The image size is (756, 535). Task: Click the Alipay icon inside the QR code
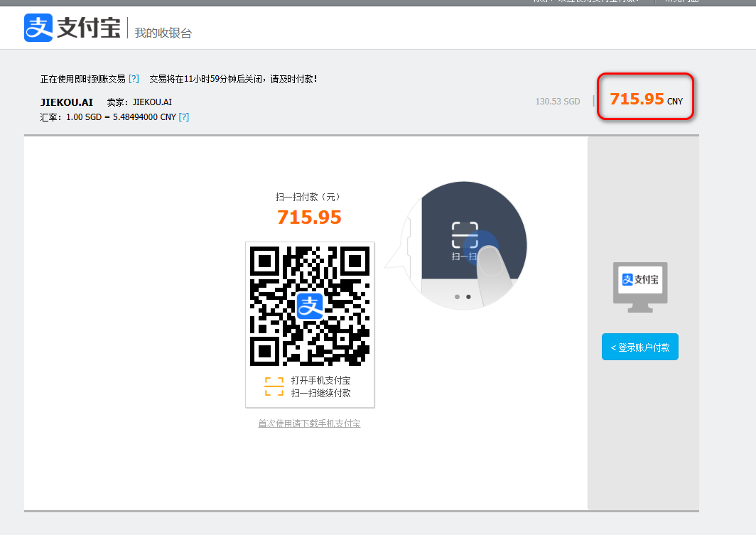click(310, 306)
